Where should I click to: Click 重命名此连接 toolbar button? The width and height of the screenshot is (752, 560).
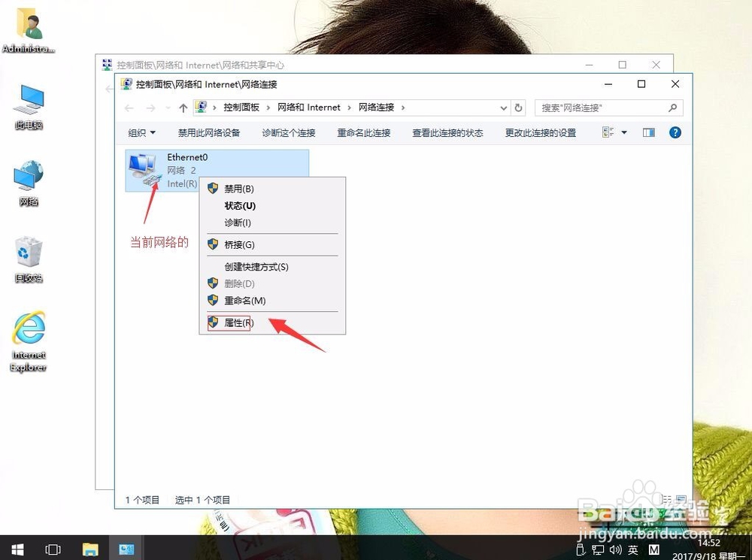coord(364,133)
